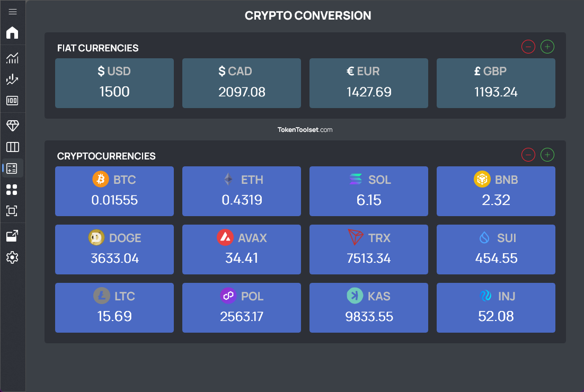Edit the AVAX value 34.41
This screenshot has width=584, height=392.
242,259
